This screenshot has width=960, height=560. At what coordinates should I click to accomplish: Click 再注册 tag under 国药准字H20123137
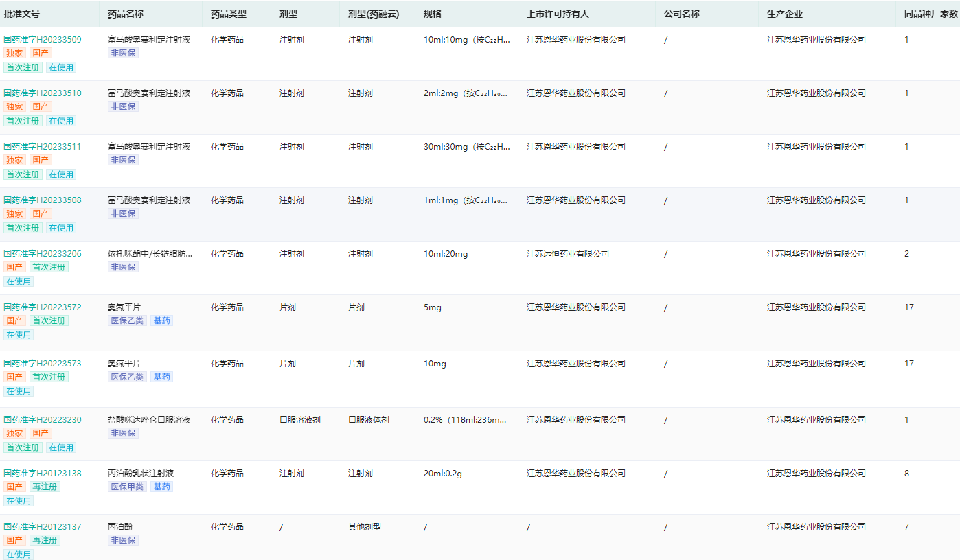(x=45, y=540)
